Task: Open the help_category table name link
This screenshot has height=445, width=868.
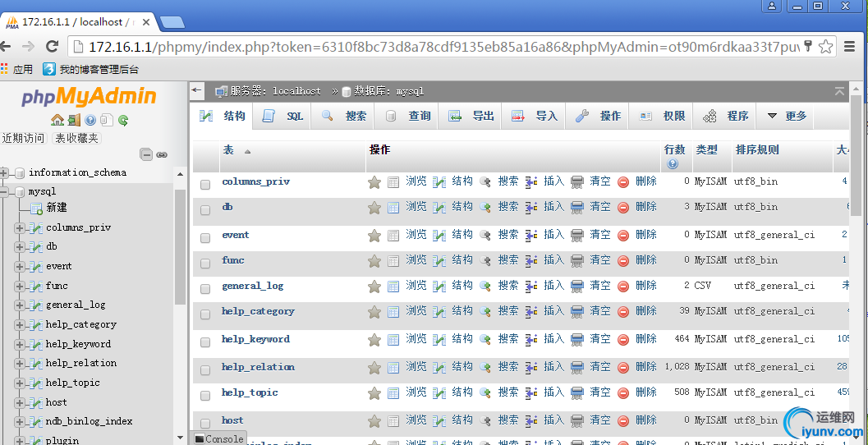Action: (258, 312)
